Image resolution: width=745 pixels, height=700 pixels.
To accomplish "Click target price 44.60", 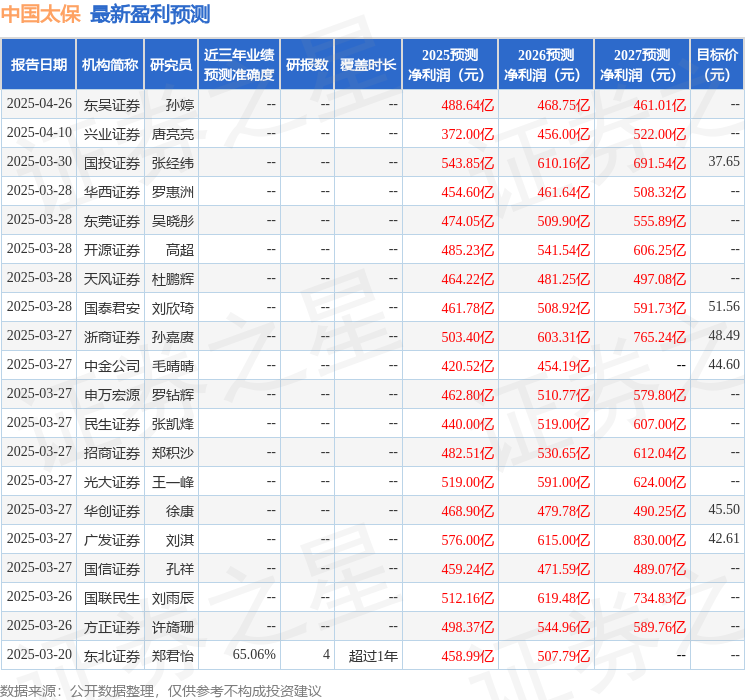I will click(x=724, y=364).
